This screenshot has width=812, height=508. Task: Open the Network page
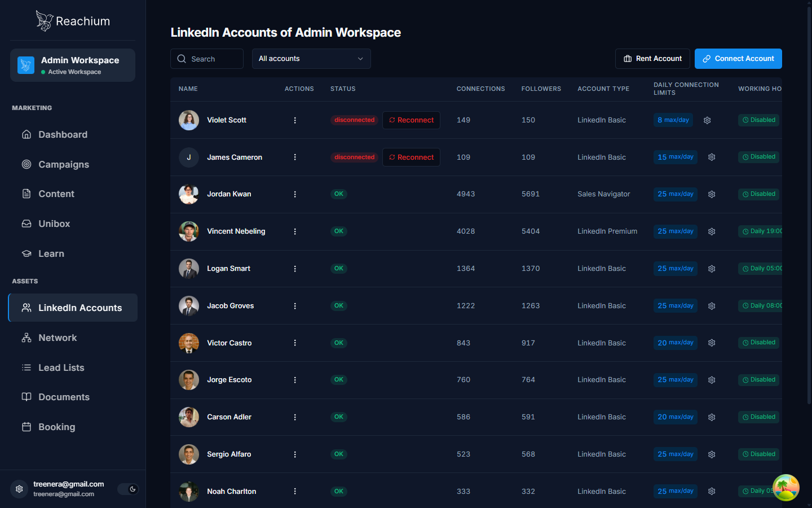tap(73, 338)
